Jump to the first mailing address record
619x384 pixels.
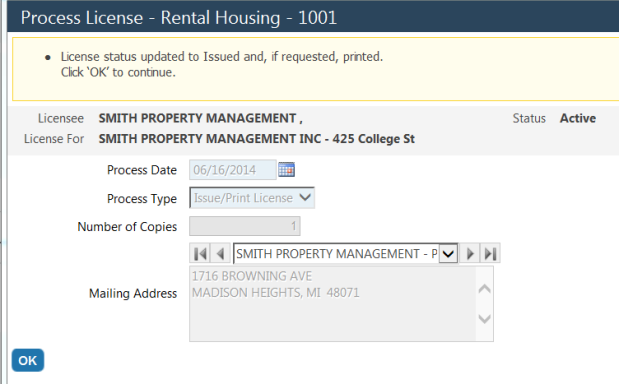[x=200, y=253]
